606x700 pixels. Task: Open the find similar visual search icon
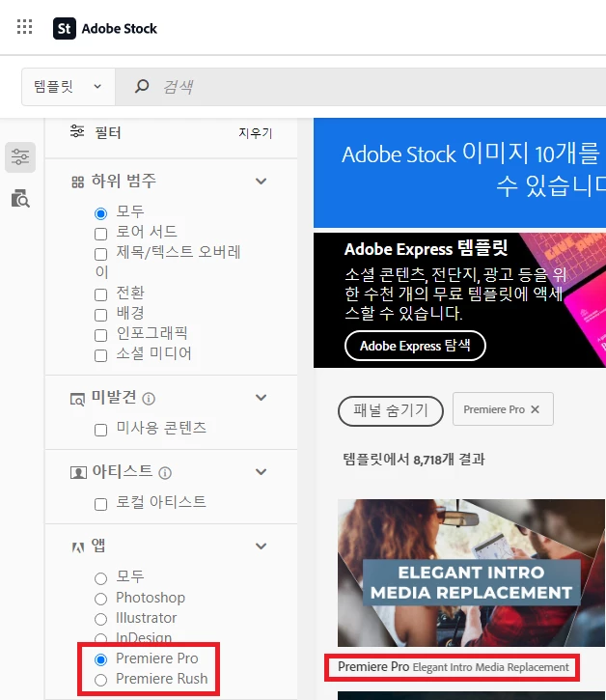point(20,198)
